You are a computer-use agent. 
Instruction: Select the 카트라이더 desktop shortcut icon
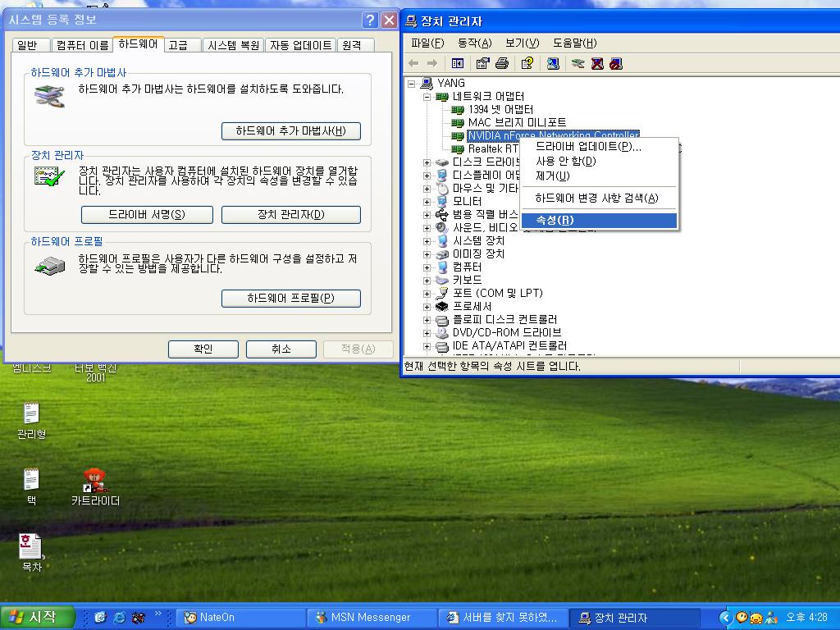(x=95, y=480)
